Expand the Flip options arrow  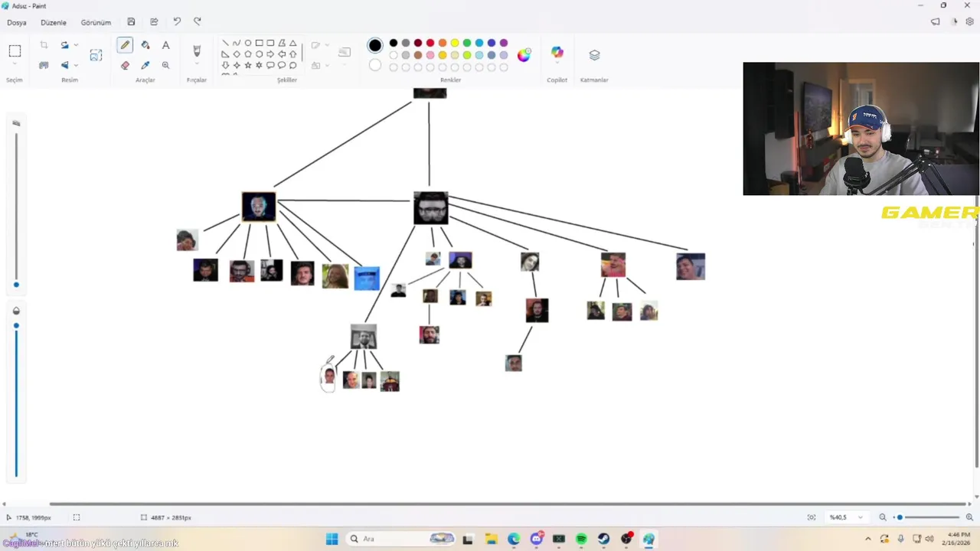76,65
